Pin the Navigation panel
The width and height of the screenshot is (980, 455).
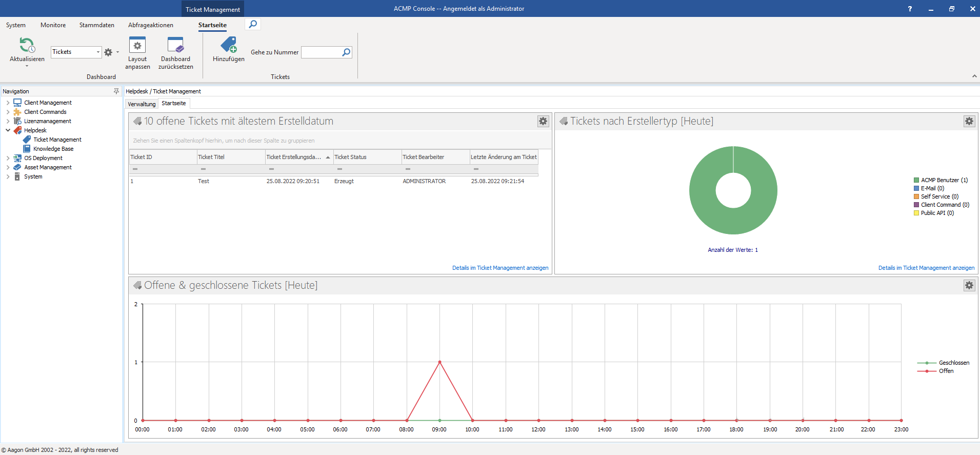[116, 91]
